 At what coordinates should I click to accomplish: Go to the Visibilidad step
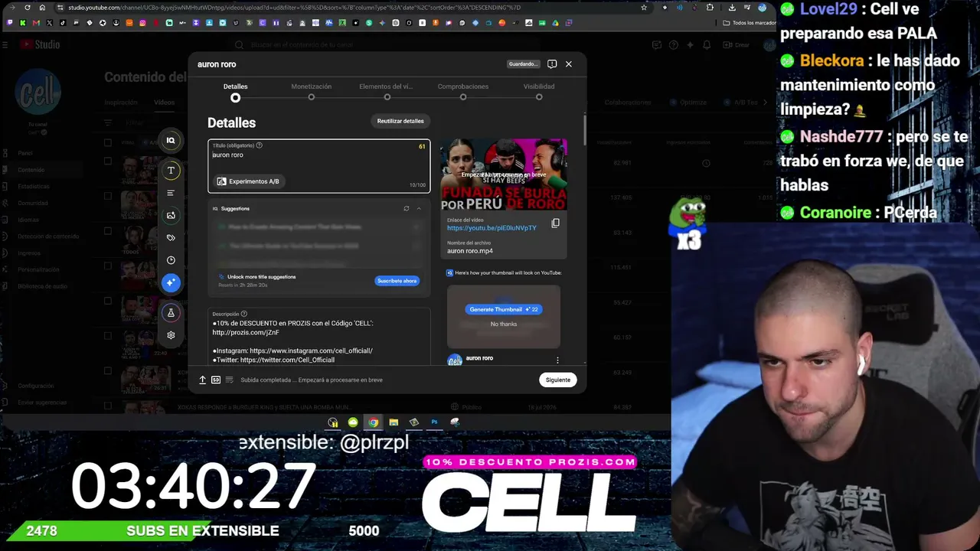(x=539, y=92)
